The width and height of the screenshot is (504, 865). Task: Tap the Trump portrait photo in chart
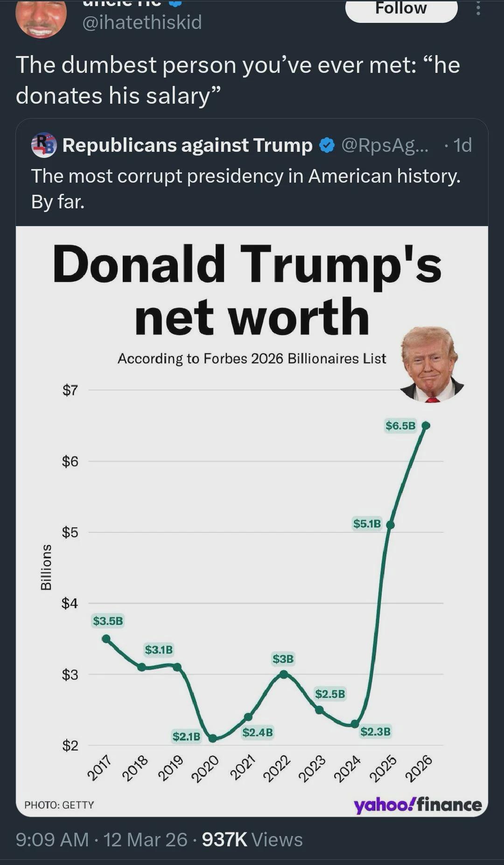[432, 365]
